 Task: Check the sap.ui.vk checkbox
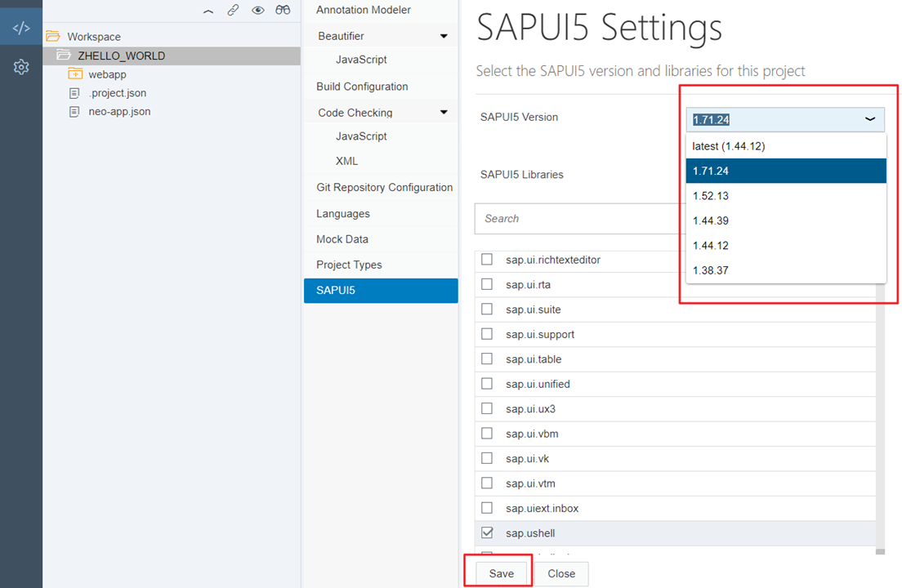487,458
